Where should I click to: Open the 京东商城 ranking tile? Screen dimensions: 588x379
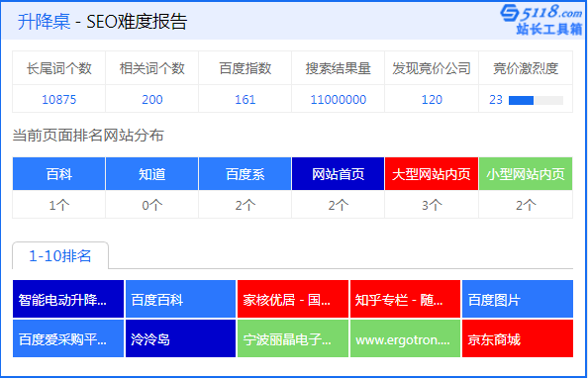[x=518, y=338]
